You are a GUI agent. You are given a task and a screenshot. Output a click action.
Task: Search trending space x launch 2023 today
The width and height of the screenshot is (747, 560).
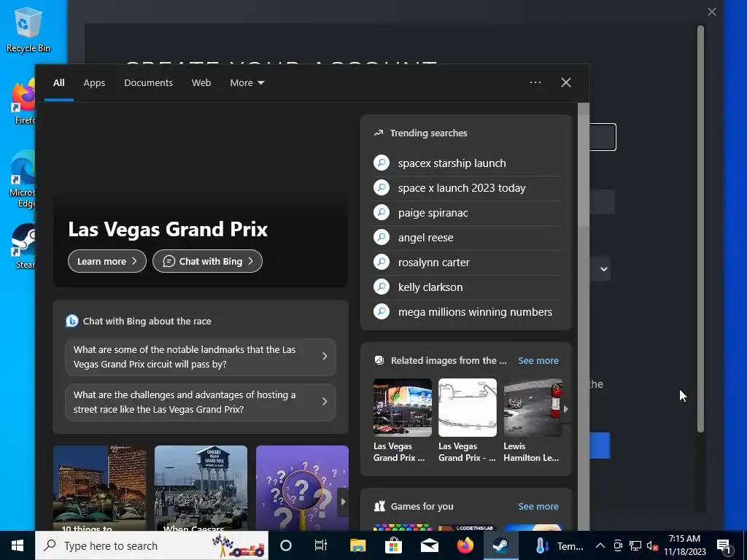click(x=466, y=188)
